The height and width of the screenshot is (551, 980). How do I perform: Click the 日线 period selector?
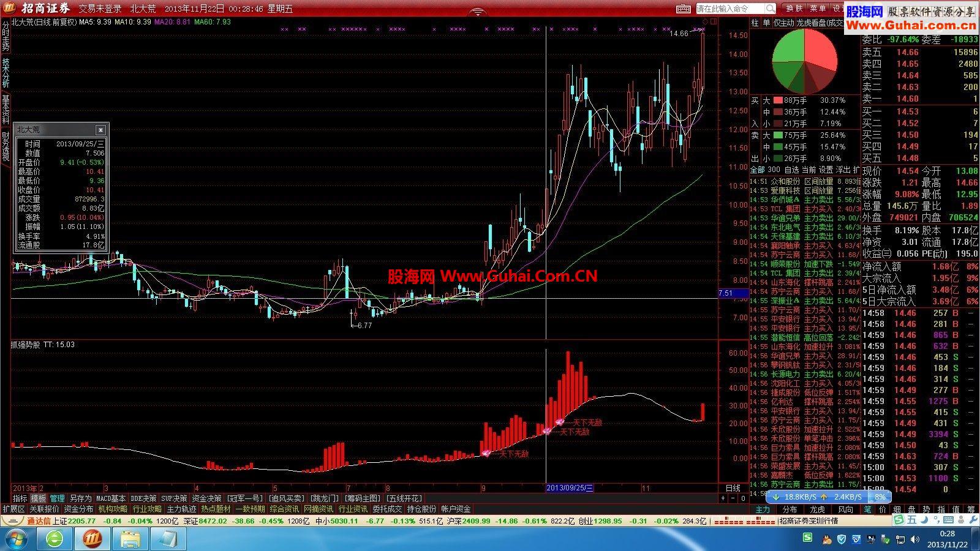[733, 489]
